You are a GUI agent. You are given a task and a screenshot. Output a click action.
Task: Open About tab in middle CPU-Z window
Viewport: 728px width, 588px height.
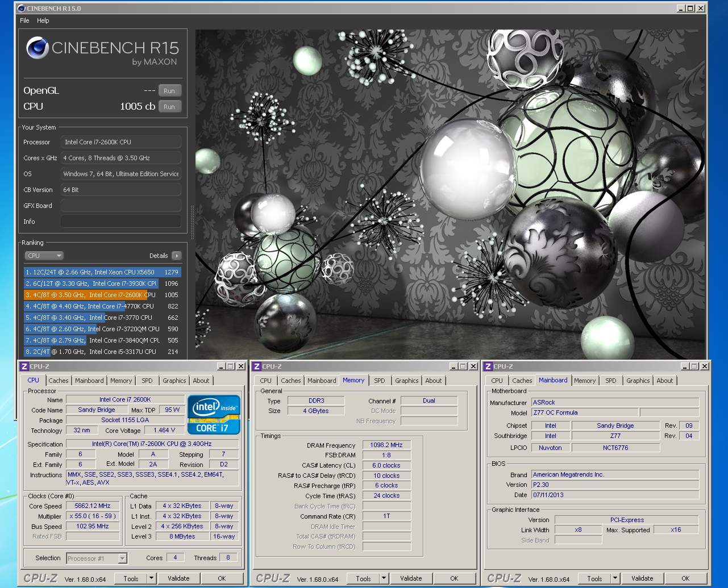point(434,381)
